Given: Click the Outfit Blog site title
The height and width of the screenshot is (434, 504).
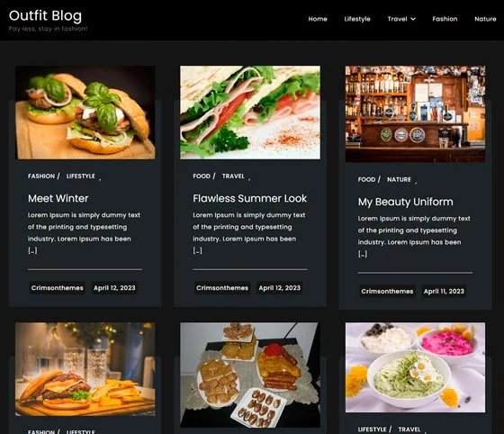Looking at the screenshot, I should coord(45,15).
